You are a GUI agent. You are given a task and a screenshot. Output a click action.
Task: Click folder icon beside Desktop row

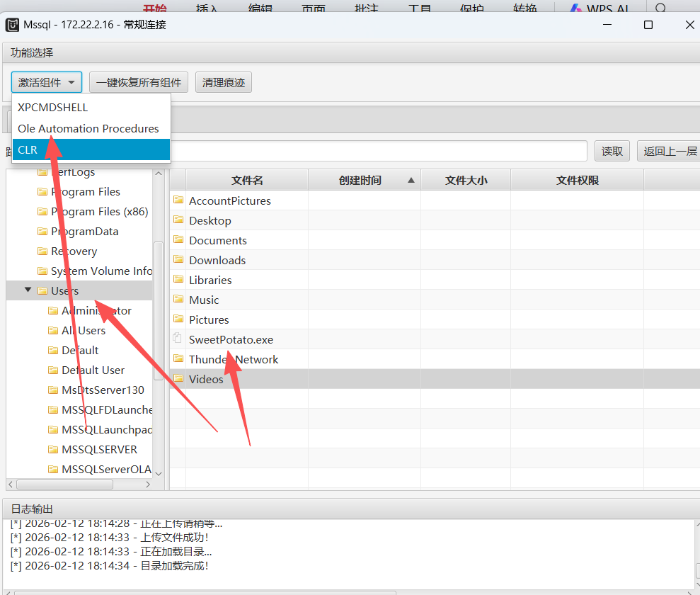[178, 220]
